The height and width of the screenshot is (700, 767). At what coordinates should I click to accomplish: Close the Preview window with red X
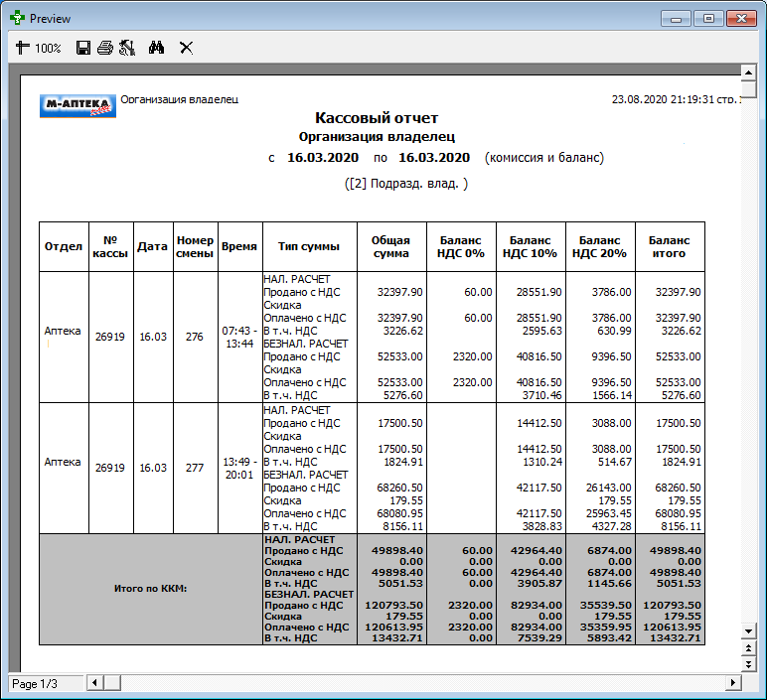[741, 19]
